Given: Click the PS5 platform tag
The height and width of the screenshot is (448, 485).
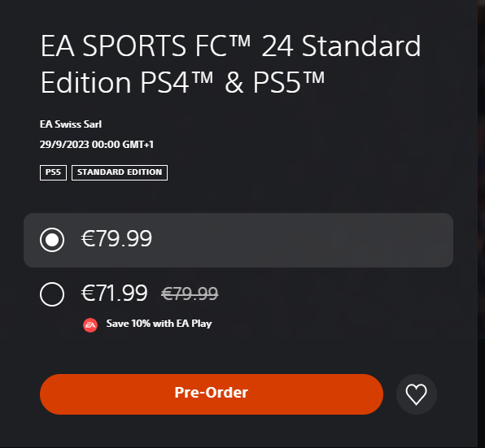Looking at the screenshot, I should [x=53, y=172].
